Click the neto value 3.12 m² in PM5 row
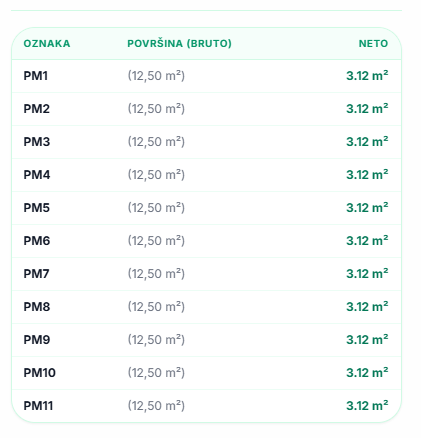Viewport: 421px width, 438px height. pos(367,208)
